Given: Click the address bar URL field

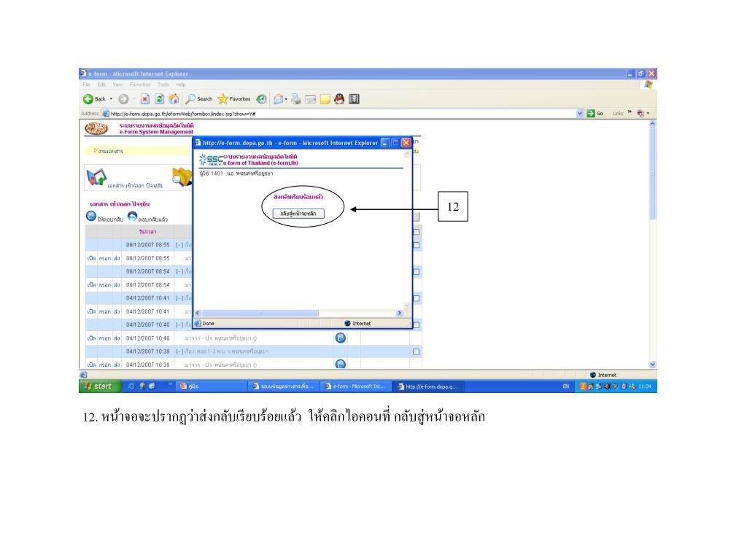Looking at the screenshot, I should [339, 114].
